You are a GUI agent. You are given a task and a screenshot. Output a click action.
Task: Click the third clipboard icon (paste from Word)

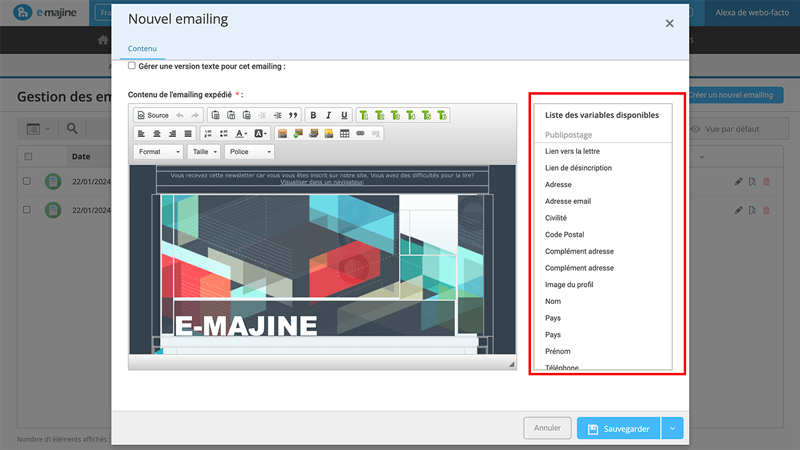[246, 115]
